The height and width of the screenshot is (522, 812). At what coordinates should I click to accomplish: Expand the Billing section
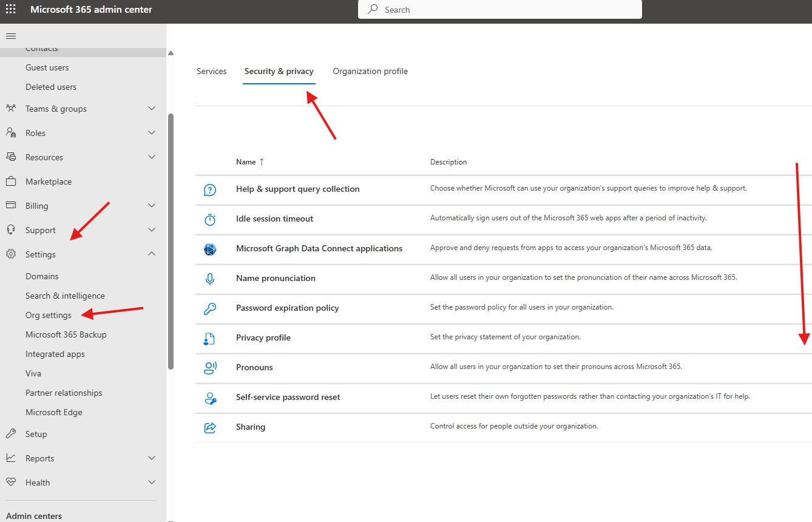click(151, 205)
